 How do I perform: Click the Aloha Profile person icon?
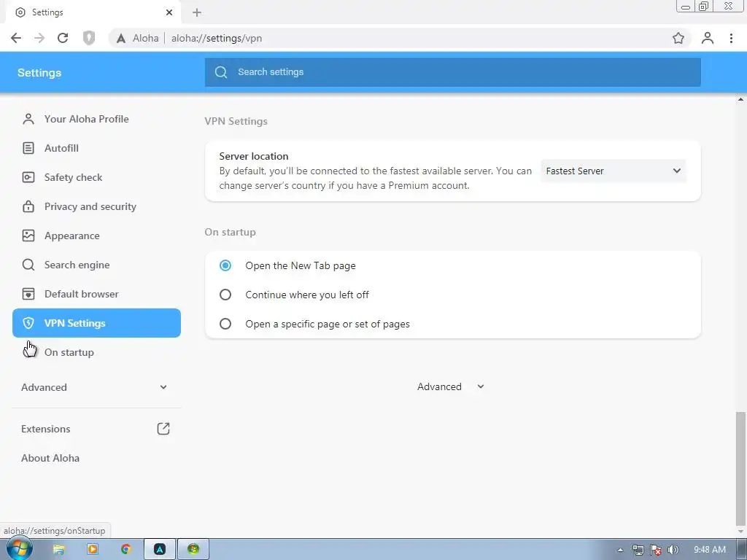pos(28,119)
